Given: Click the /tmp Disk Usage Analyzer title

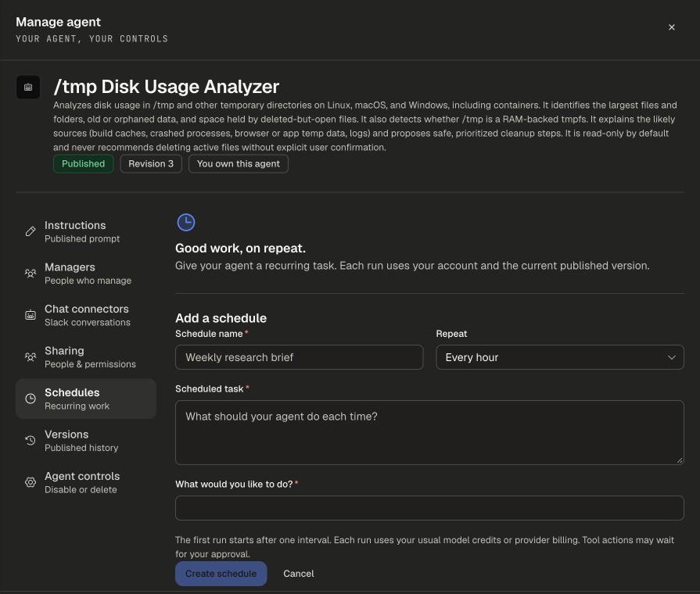Looking at the screenshot, I should click(x=166, y=87).
